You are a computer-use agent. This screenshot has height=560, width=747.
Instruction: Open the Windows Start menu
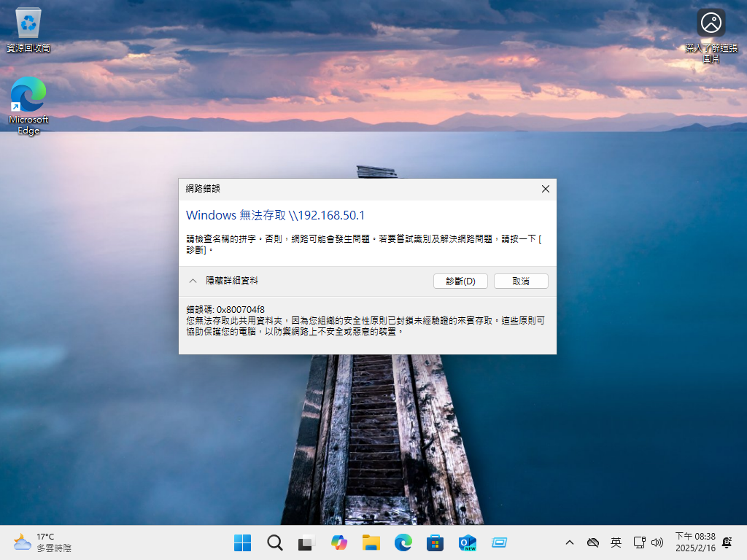pyautogui.click(x=242, y=542)
